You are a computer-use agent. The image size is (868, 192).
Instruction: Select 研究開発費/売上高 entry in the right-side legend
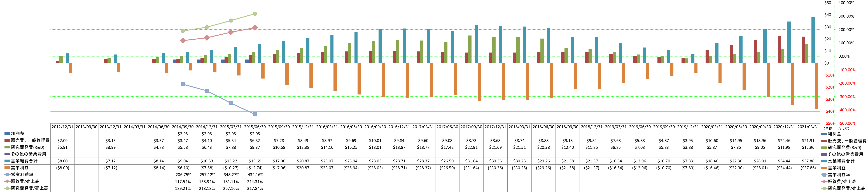point(843,188)
